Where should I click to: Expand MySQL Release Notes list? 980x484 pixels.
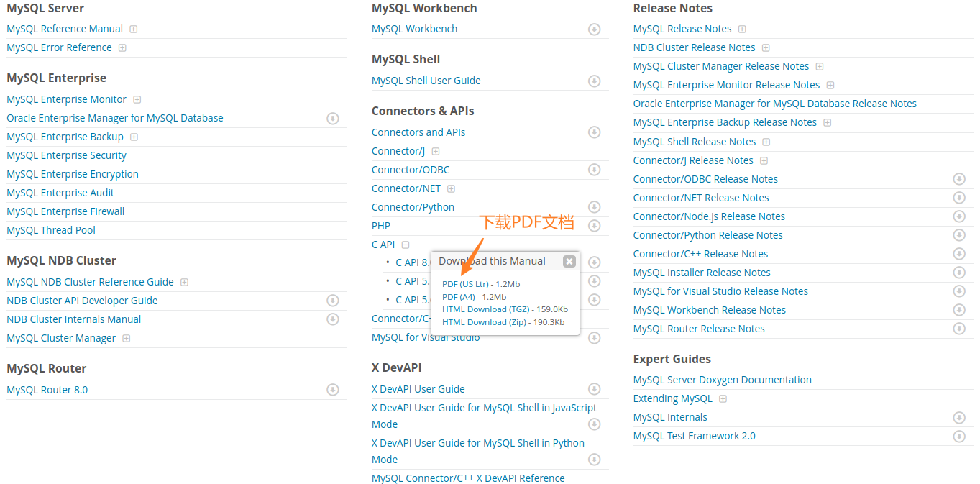(742, 29)
